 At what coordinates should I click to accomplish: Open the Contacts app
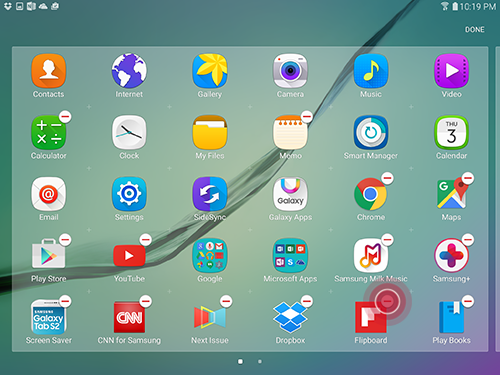(48, 71)
